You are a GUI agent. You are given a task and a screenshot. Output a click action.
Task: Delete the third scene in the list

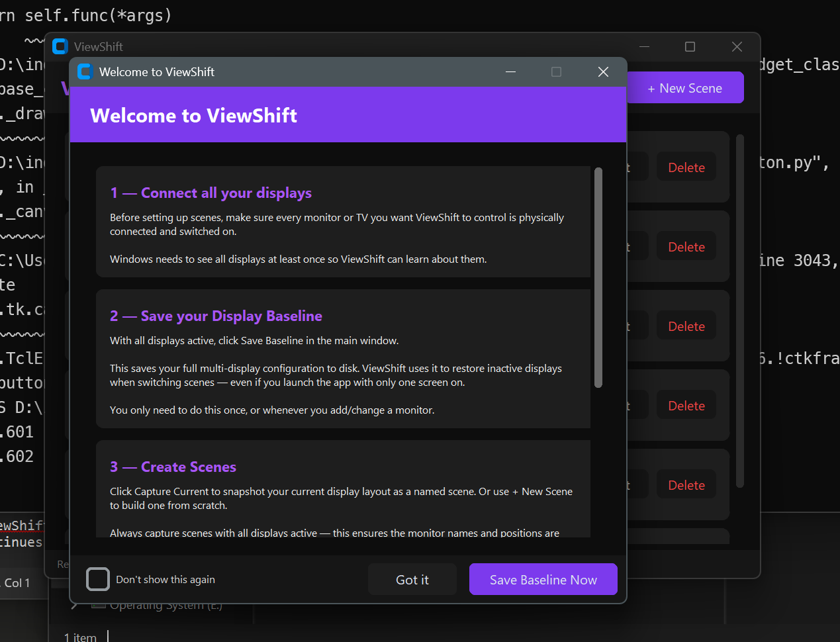[x=686, y=326]
